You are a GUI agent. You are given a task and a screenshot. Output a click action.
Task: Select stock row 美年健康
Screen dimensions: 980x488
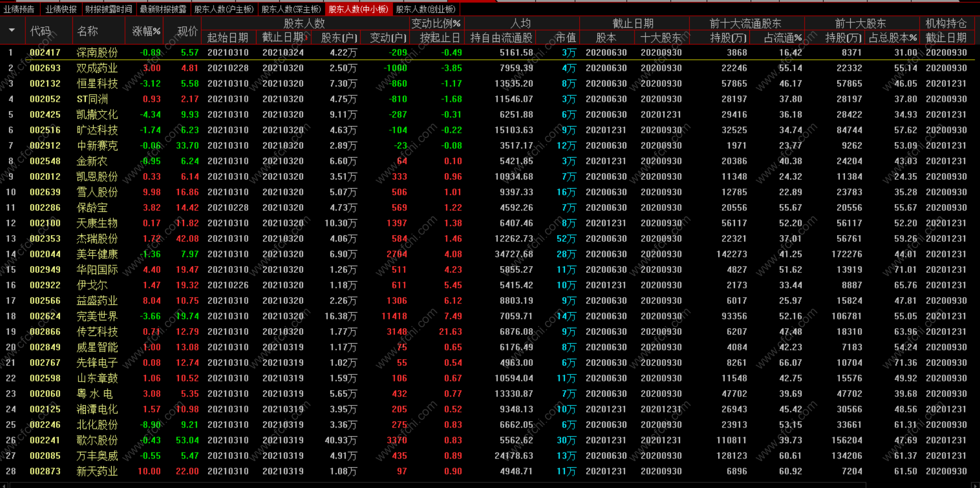(487, 254)
